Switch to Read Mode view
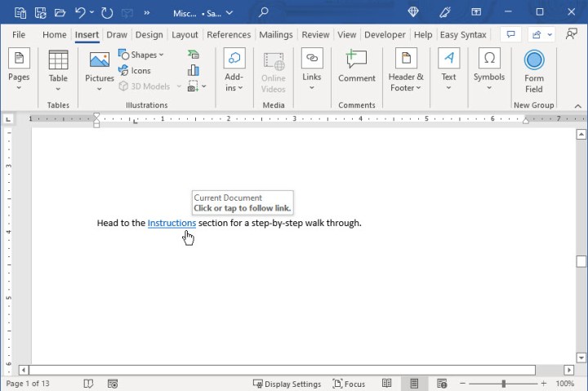 click(387, 383)
